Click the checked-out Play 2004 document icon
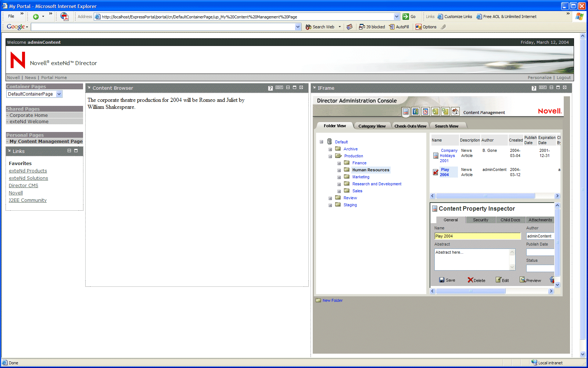 pos(435,172)
